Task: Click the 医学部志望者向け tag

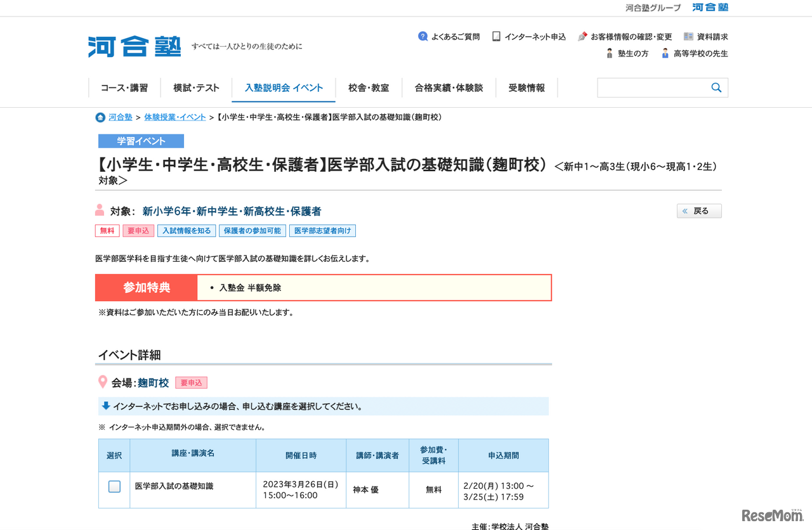Action: (x=322, y=231)
